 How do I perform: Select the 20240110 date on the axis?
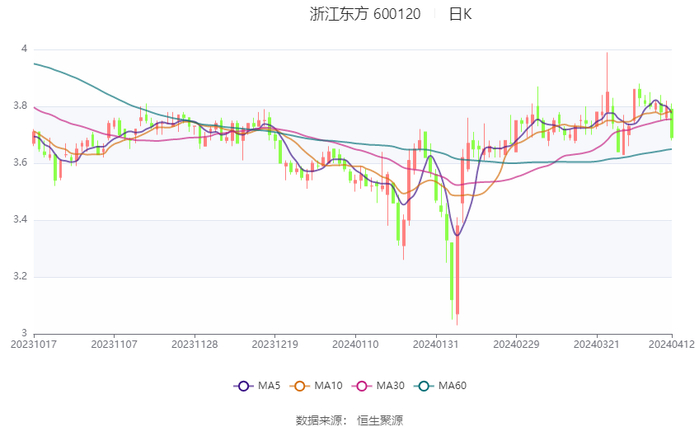tap(355, 343)
